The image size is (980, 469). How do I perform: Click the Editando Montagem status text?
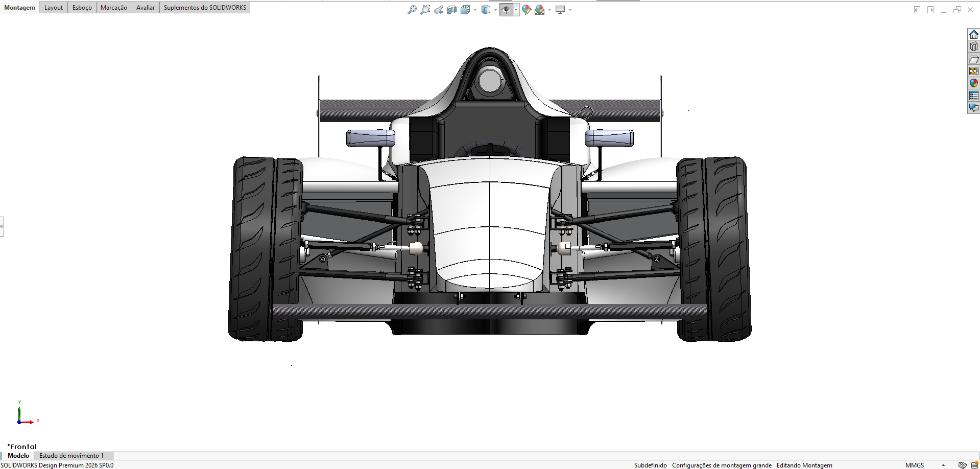[804, 465]
